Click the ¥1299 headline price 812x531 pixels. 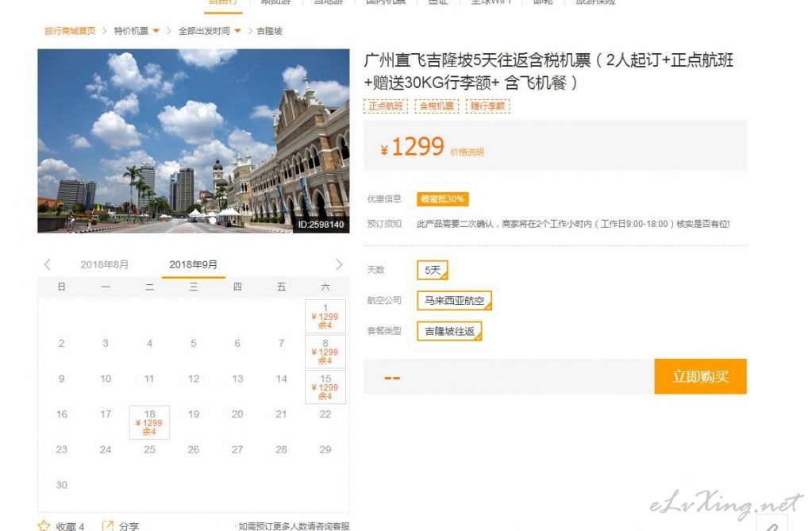[x=413, y=147]
